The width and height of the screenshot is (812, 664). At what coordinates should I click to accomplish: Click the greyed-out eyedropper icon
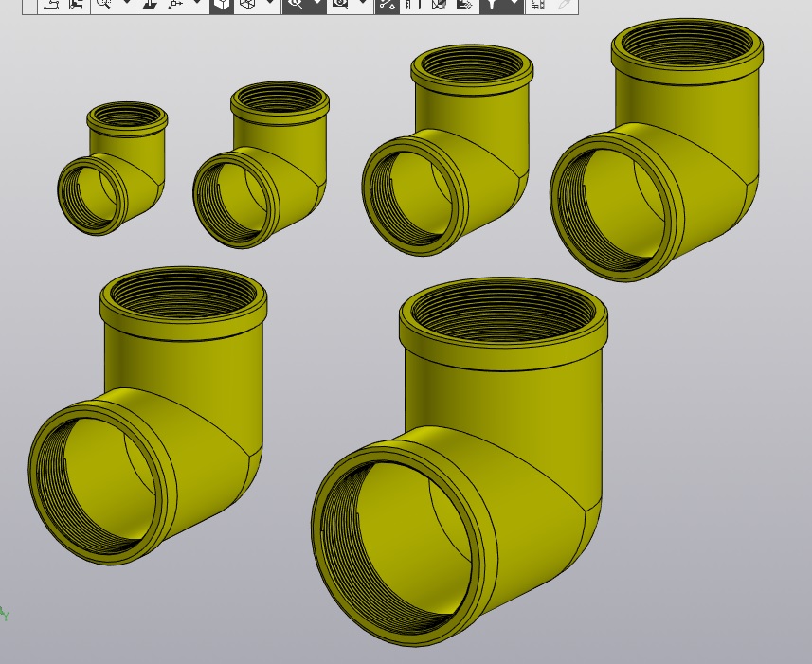tap(565, 5)
